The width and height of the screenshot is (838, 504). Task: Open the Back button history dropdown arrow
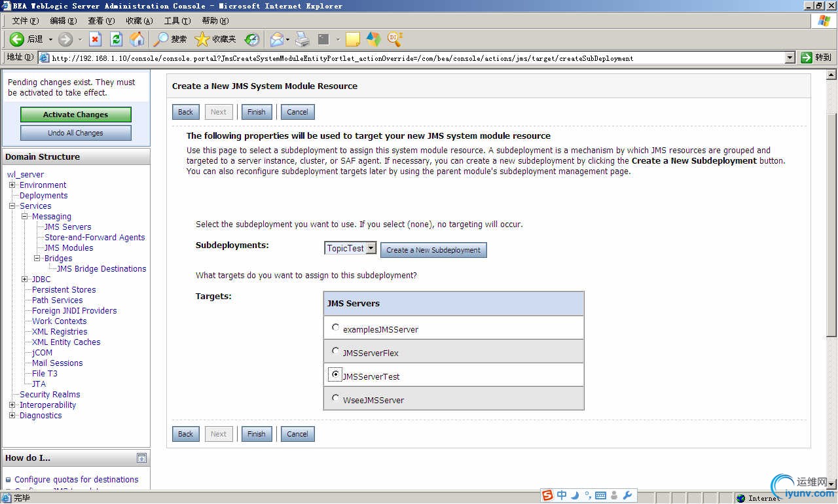coord(50,39)
